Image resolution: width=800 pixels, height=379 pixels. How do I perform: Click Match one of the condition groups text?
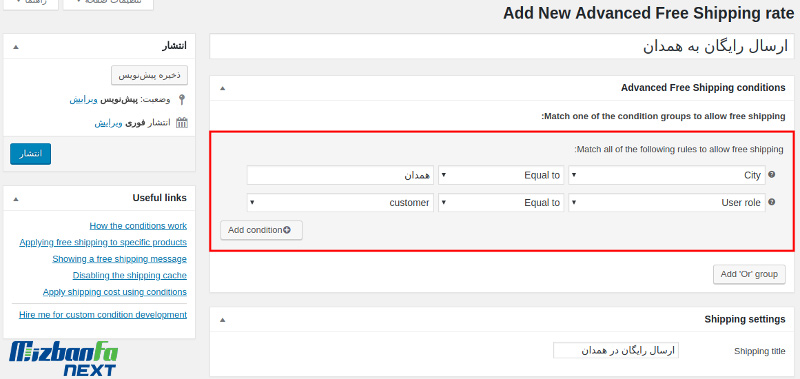click(x=663, y=116)
